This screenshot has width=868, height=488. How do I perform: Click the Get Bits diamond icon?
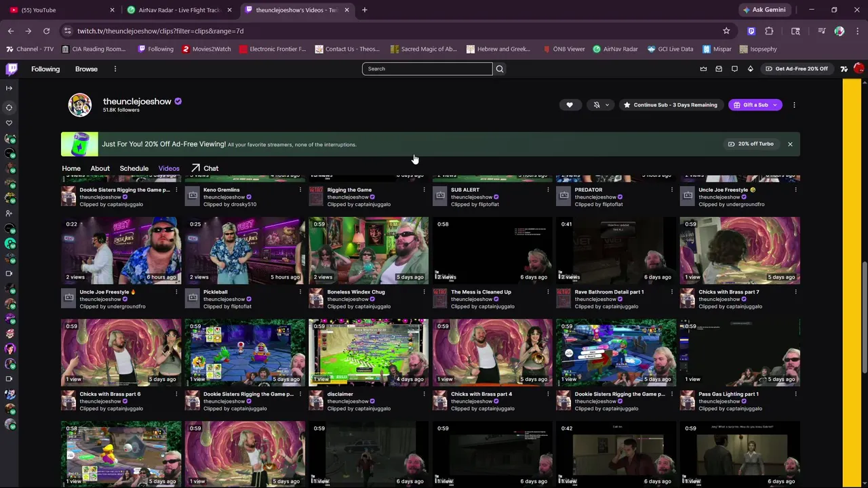tap(750, 68)
